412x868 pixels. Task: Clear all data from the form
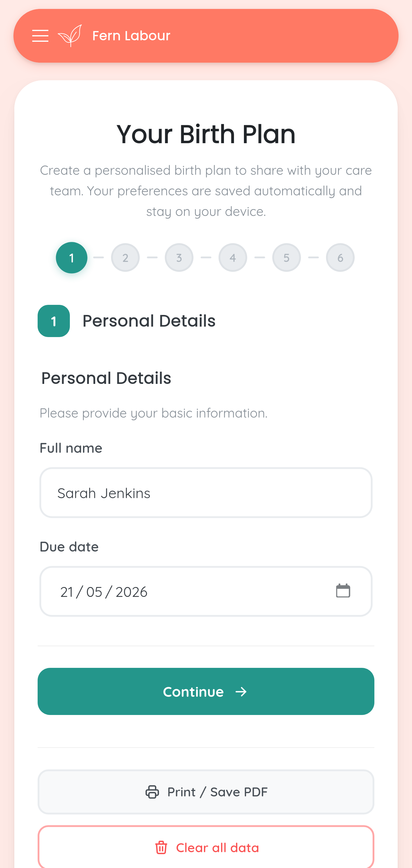point(206,847)
